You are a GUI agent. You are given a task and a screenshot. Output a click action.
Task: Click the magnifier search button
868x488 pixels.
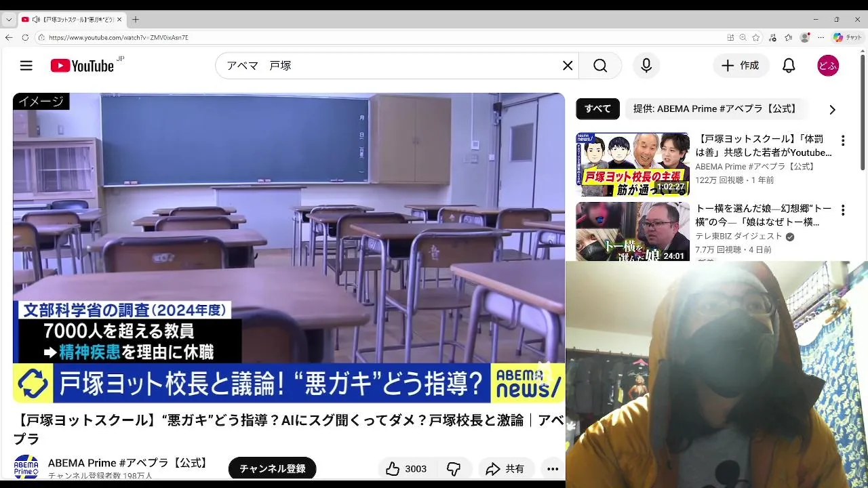(x=600, y=66)
